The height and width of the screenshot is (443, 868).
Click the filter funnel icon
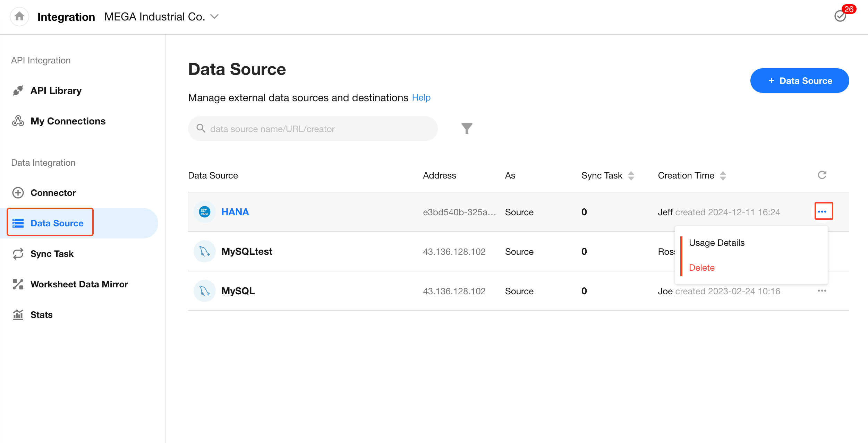[x=467, y=129]
